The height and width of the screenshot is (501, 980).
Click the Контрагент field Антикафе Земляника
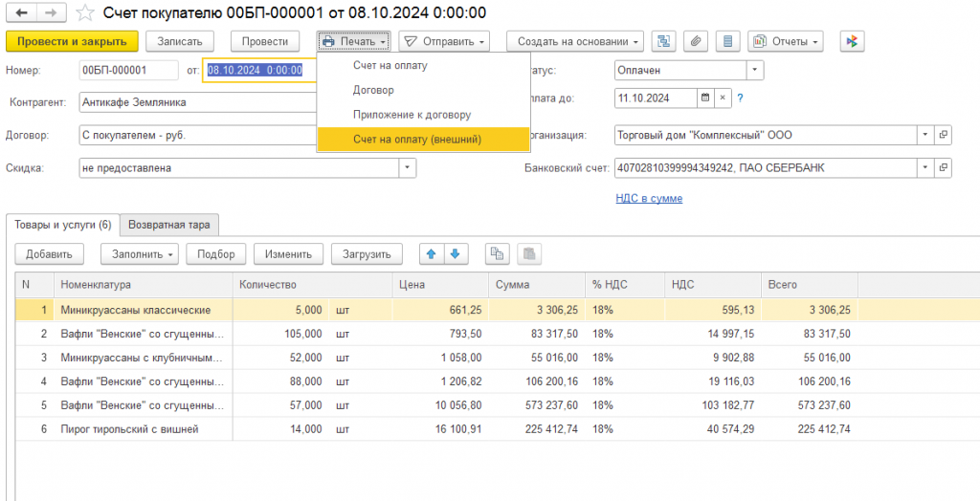(199, 102)
